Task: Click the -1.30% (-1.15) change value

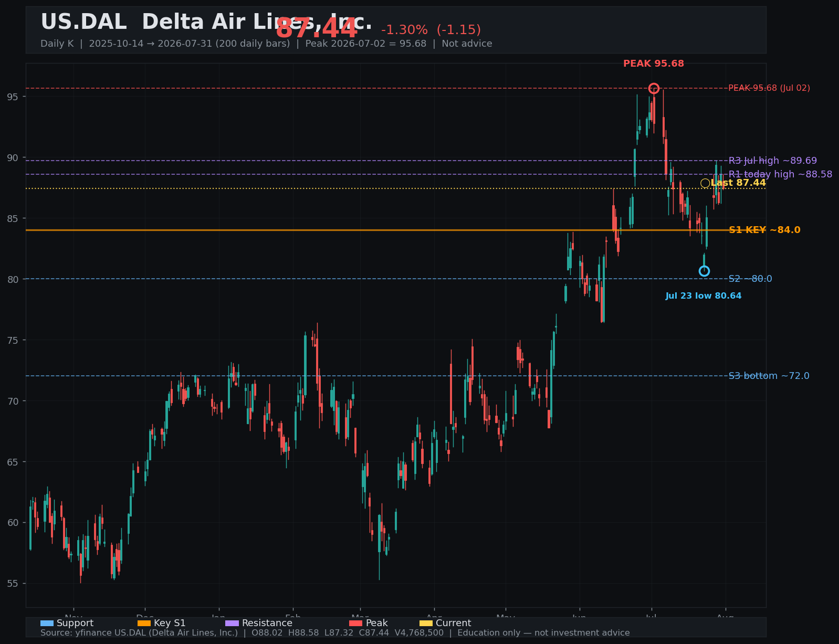Action: tap(431, 30)
